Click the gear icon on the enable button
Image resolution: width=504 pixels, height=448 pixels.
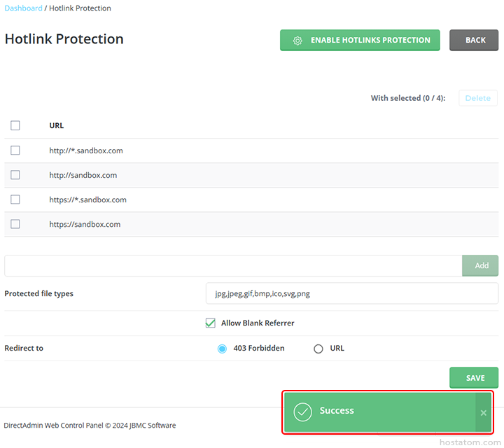pyautogui.click(x=297, y=41)
